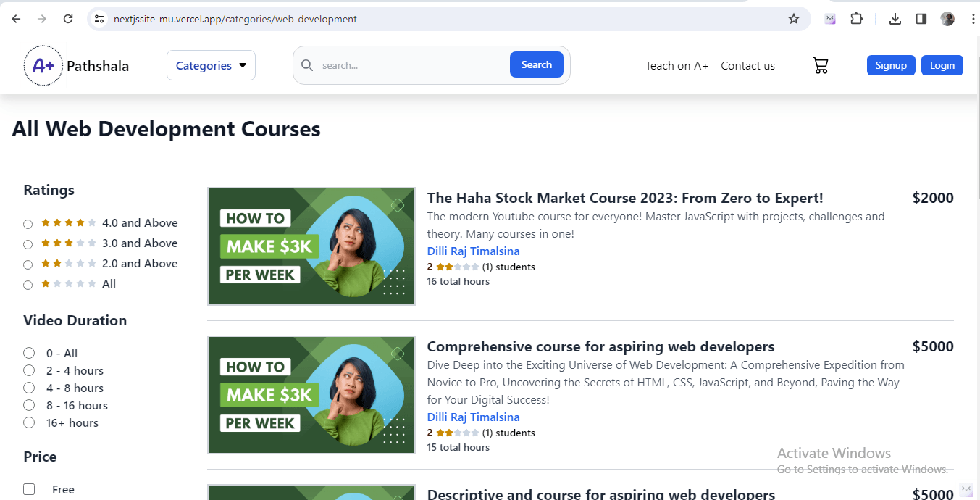Select 0 - All video duration

click(29, 353)
